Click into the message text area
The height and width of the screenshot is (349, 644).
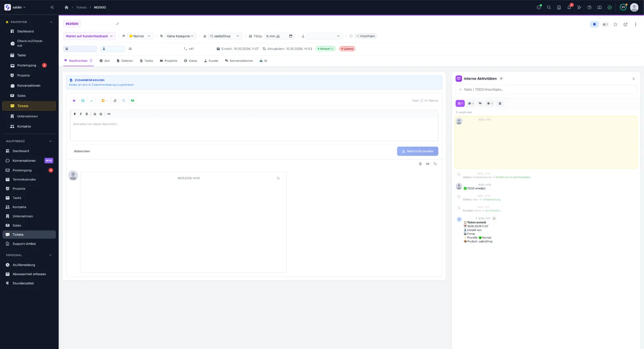pyautogui.click(x=254, y=129)
